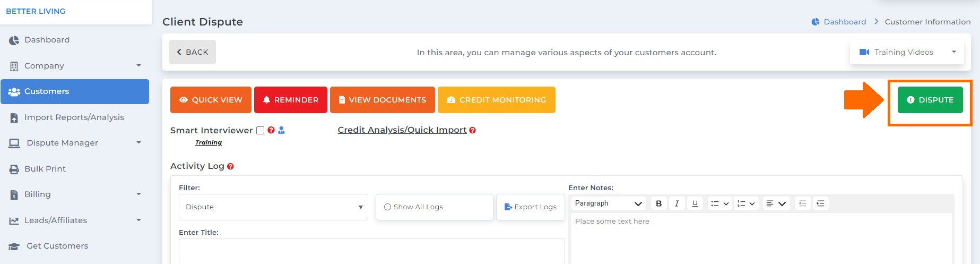980x264 pixels.
Task: Expand the Billing menu arrow
Action: point(138,194)
